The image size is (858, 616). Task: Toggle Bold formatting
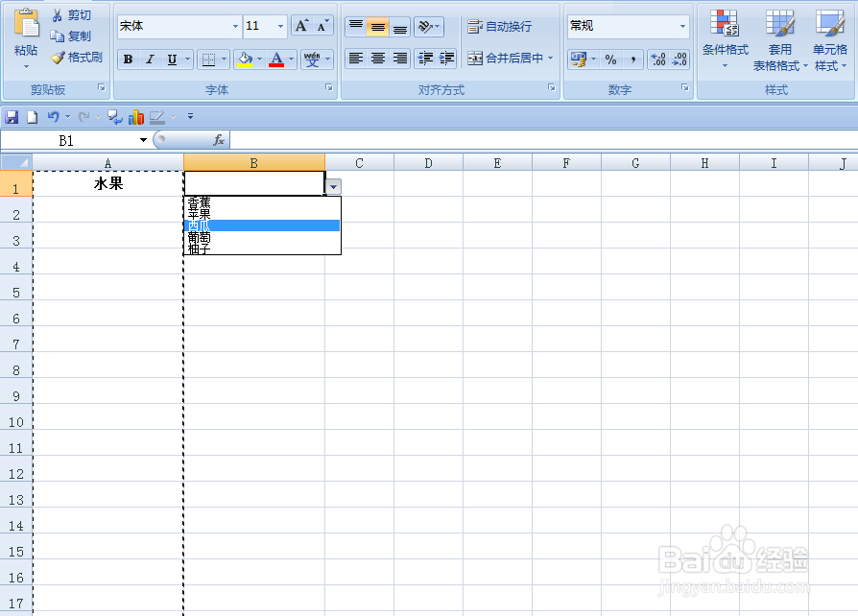coord(128,59)
